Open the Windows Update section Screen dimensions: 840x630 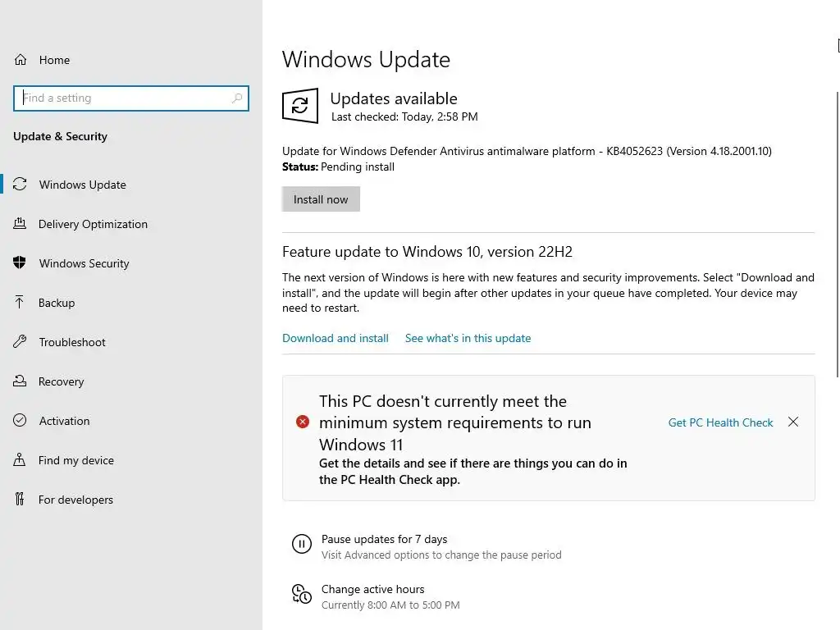point(82,185)
